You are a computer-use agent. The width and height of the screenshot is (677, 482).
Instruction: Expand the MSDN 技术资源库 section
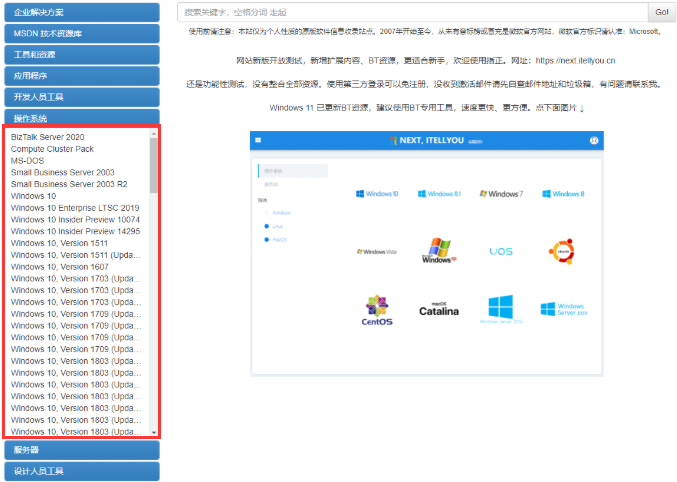80,33
